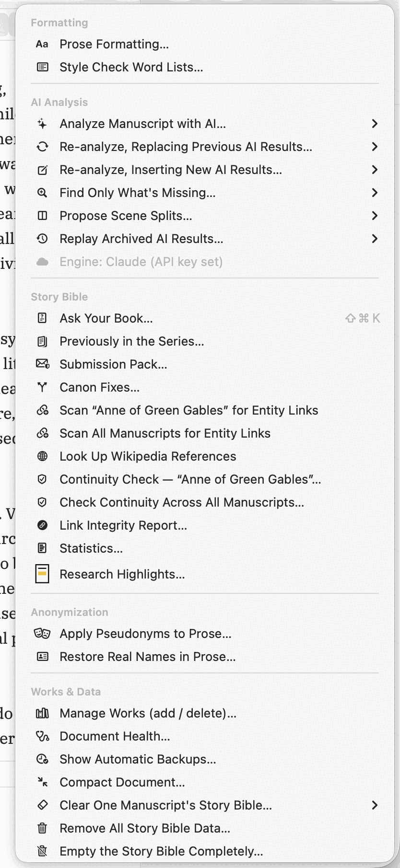Screen dimensions: 400x868
Task: Click the inward arrows icon for Compact Document
Action: point(42,782)
